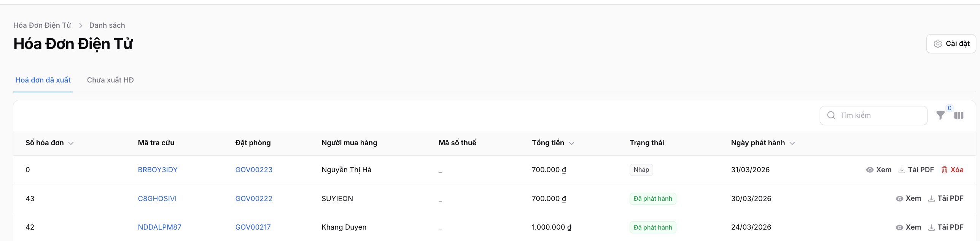The height and width of the screenshot is (241, 980).
Task: Sort by Số hóa đơn column arrow
Action: point(71,143)
